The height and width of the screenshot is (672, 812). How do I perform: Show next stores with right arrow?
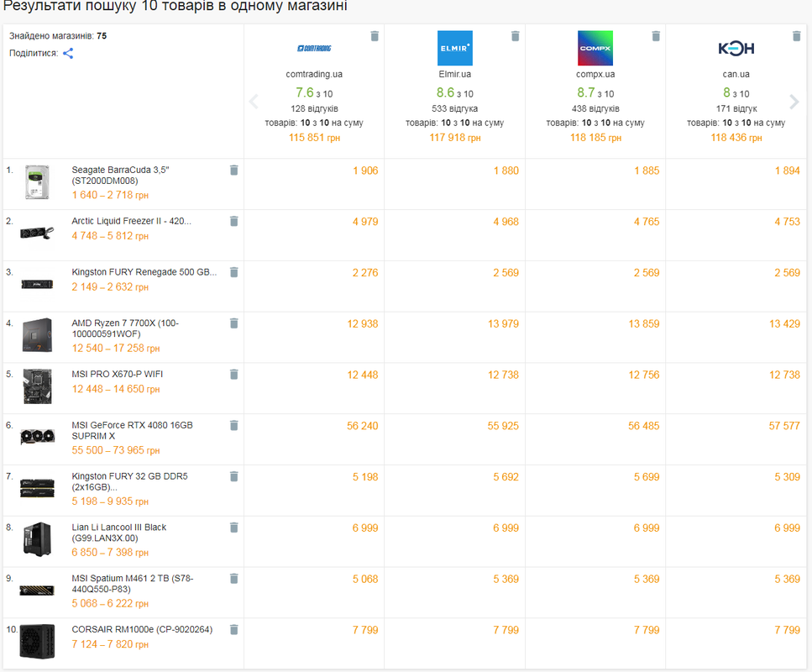[794, 102]
